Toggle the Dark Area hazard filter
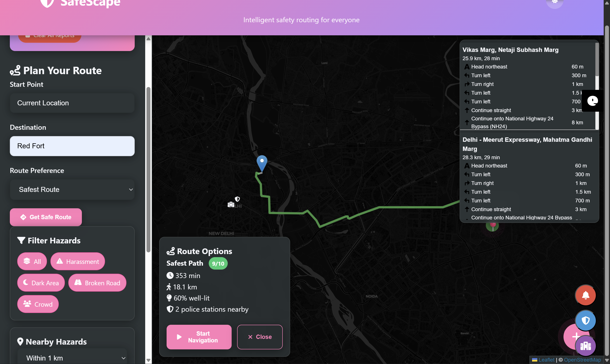Screen dimensions: 610x364 pyautogui.click(x=41, y=283)
